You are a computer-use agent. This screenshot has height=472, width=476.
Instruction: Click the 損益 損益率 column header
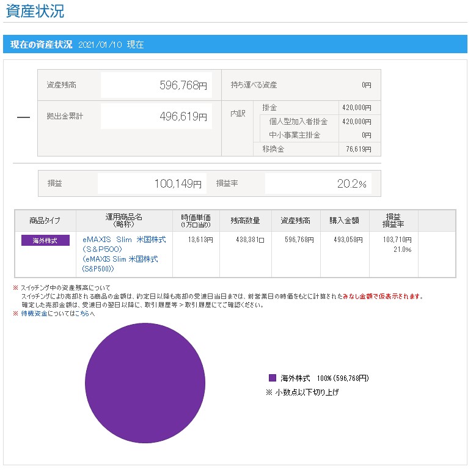(x=394, y=221)
